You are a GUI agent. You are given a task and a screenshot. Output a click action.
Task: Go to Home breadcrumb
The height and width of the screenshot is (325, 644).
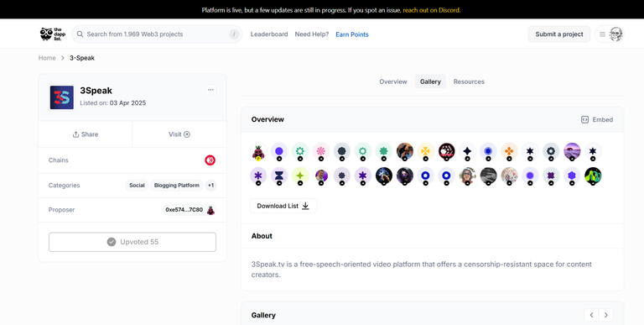point(47,58)
